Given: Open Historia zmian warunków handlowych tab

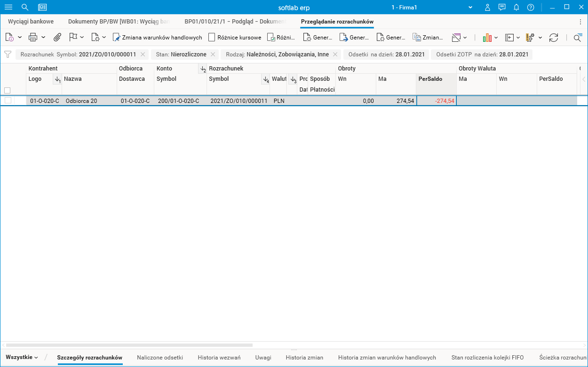Looking at the screenshot, I should click(x=387, y=357).
